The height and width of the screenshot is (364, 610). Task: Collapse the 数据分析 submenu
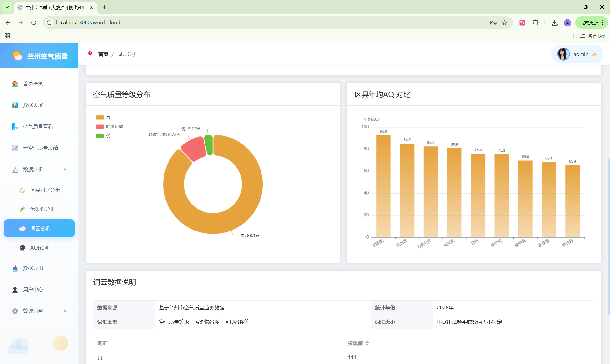66,169
